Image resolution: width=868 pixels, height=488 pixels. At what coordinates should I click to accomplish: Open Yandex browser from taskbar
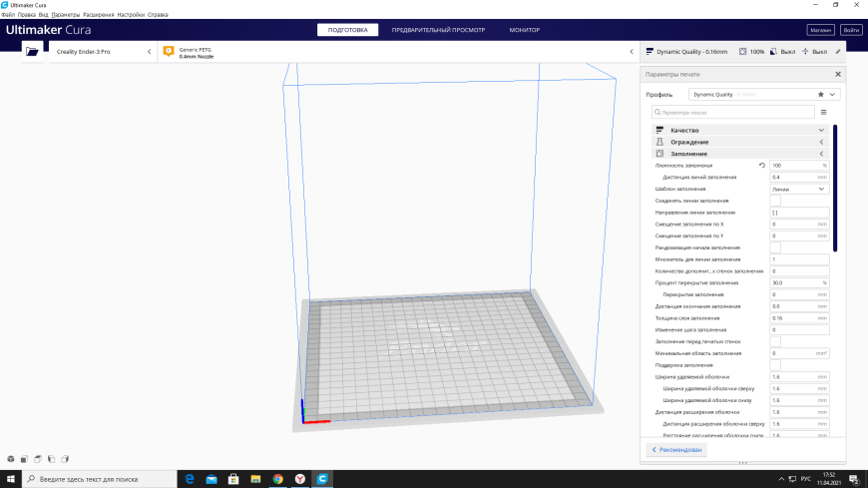tap(300, 479)
